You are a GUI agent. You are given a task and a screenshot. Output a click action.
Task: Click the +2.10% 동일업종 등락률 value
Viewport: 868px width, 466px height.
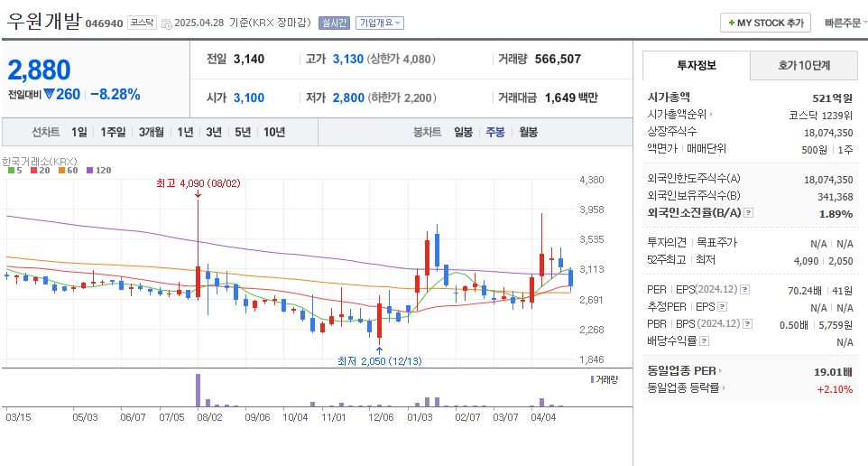(x=835, y=389)
